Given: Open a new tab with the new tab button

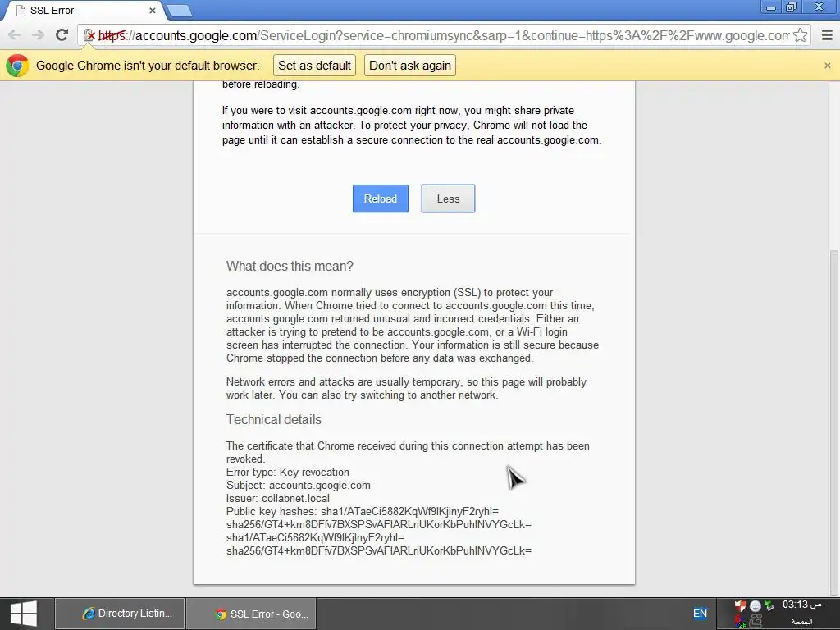Looking at the screenshot, I should click(x=179, y=10).
